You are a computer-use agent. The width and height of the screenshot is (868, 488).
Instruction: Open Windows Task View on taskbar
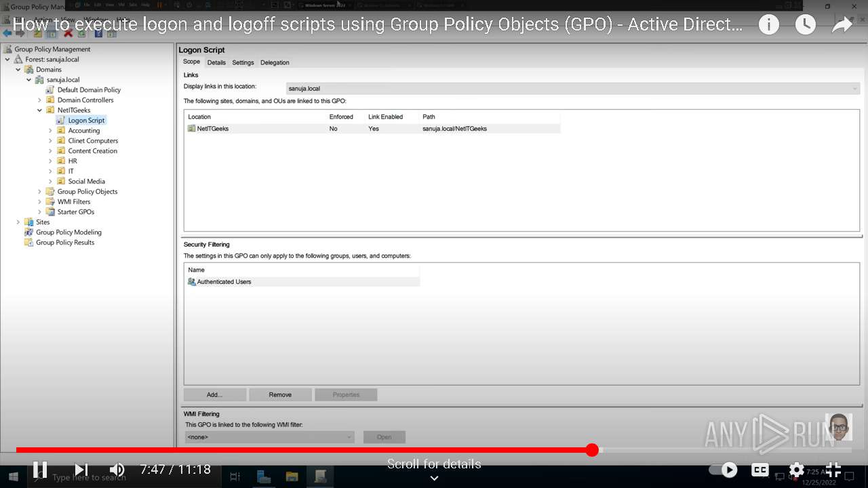tap(235, 476)
